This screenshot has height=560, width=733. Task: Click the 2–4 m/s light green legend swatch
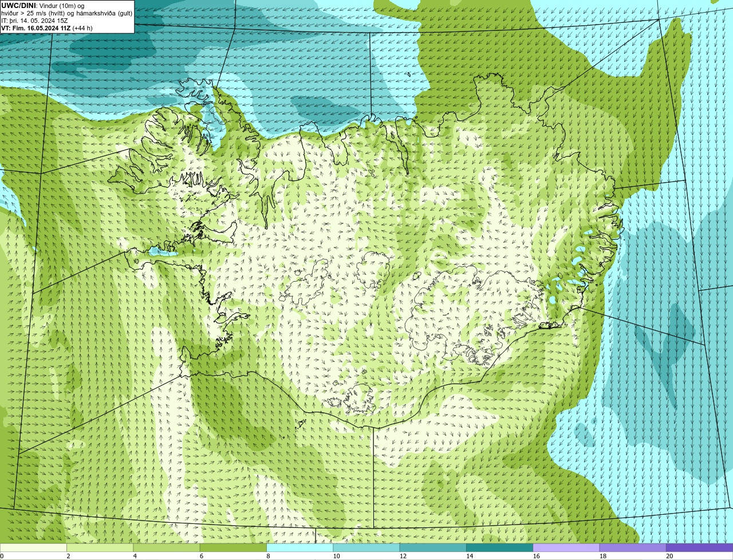[x=100, y=547]
